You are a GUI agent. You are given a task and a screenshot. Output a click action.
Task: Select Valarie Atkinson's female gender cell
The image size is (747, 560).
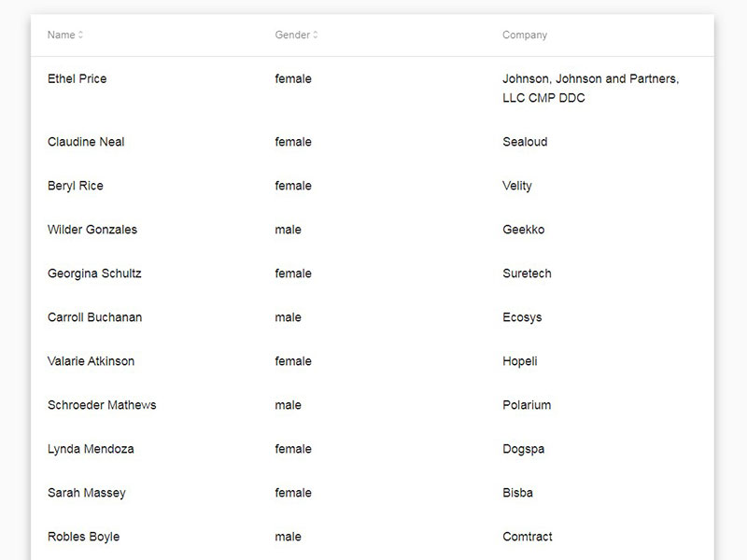coord(292,361)
